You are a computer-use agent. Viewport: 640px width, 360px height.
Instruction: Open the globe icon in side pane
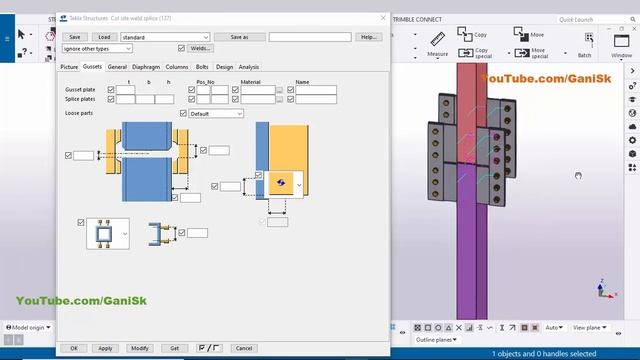(x=632, y=113)
